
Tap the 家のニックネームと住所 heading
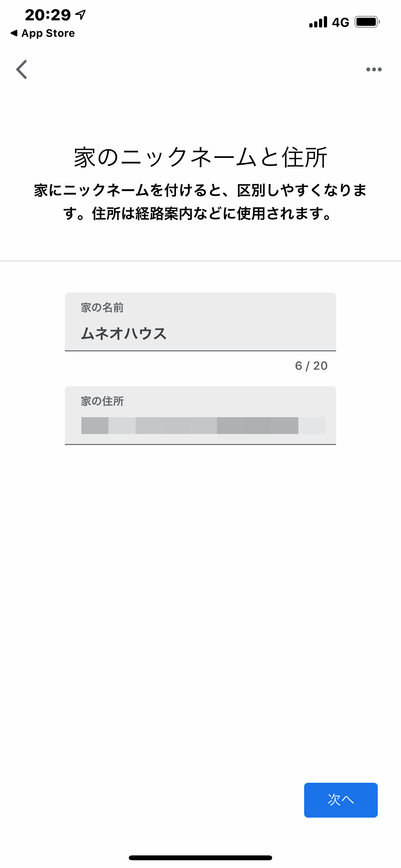200,157
